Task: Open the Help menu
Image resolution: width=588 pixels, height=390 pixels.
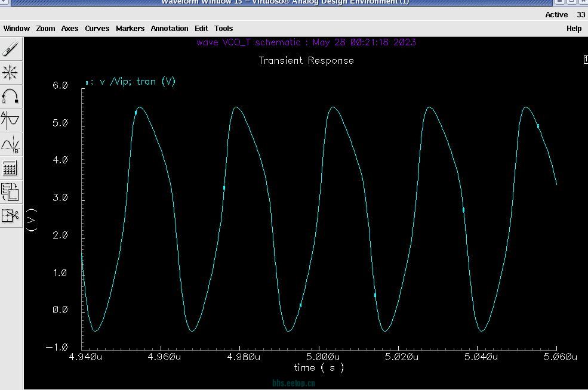Action: 574,29
